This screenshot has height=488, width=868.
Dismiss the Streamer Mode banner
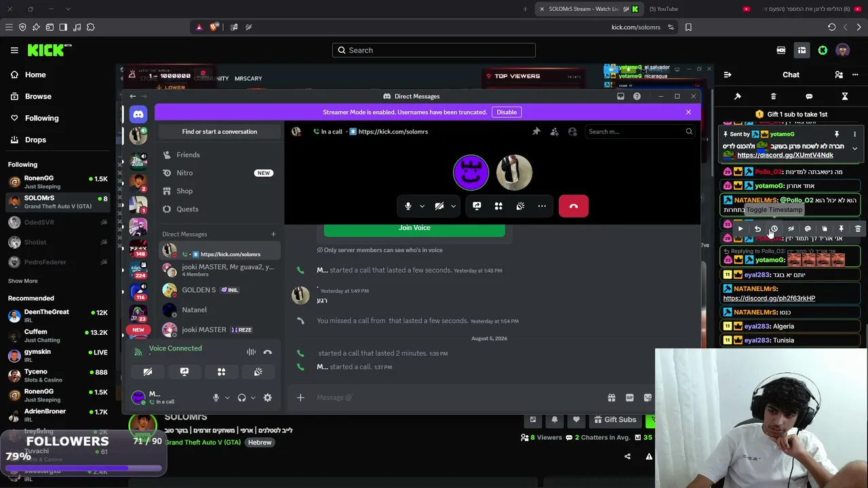(688, 112)
